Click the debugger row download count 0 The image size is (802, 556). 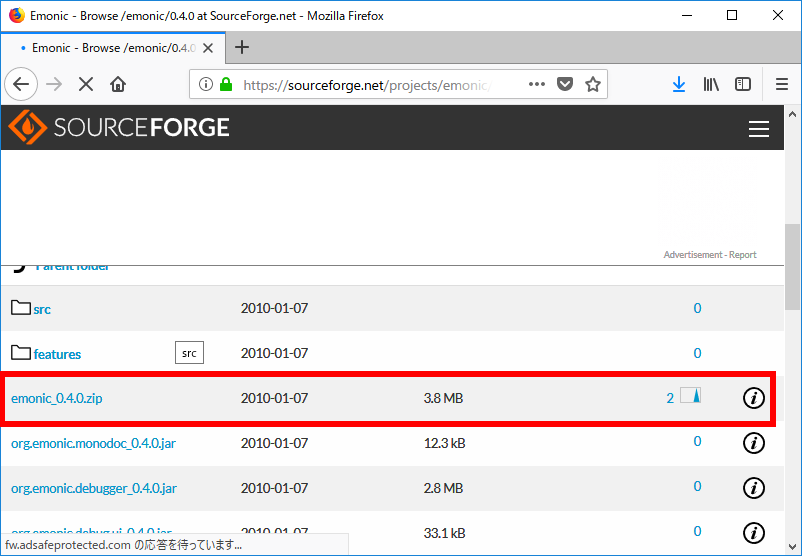point(697,486)
